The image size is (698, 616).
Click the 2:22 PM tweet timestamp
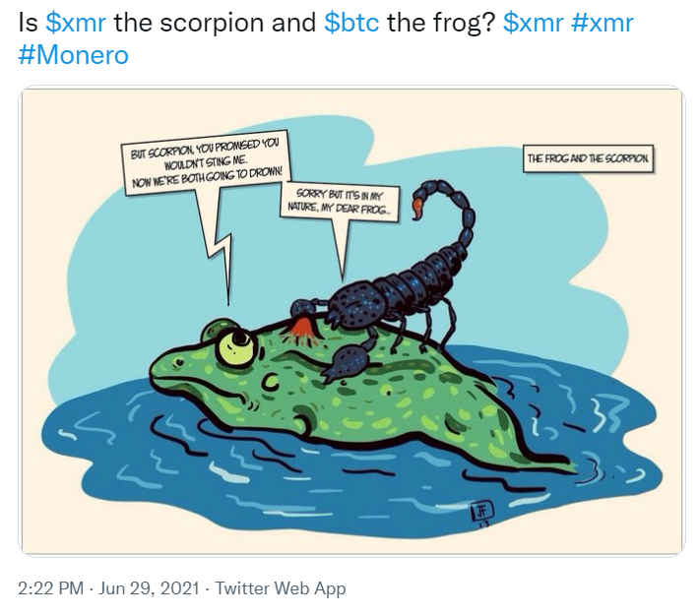[x=53, y=588]
